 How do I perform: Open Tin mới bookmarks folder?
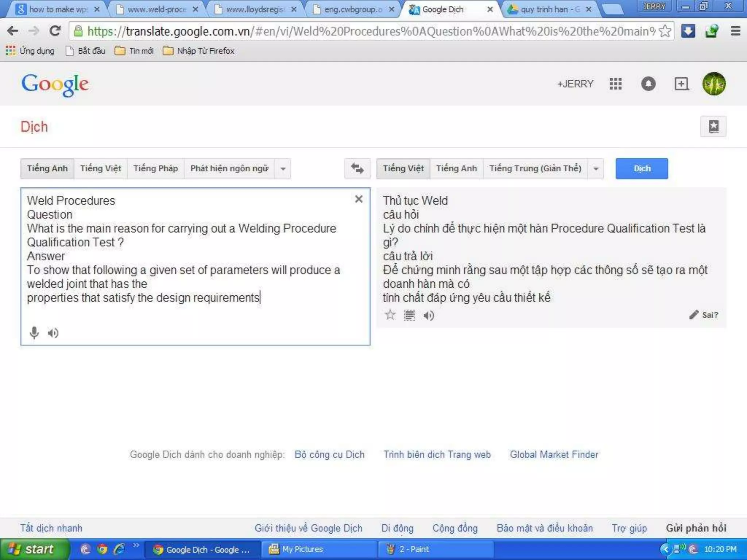134,51
